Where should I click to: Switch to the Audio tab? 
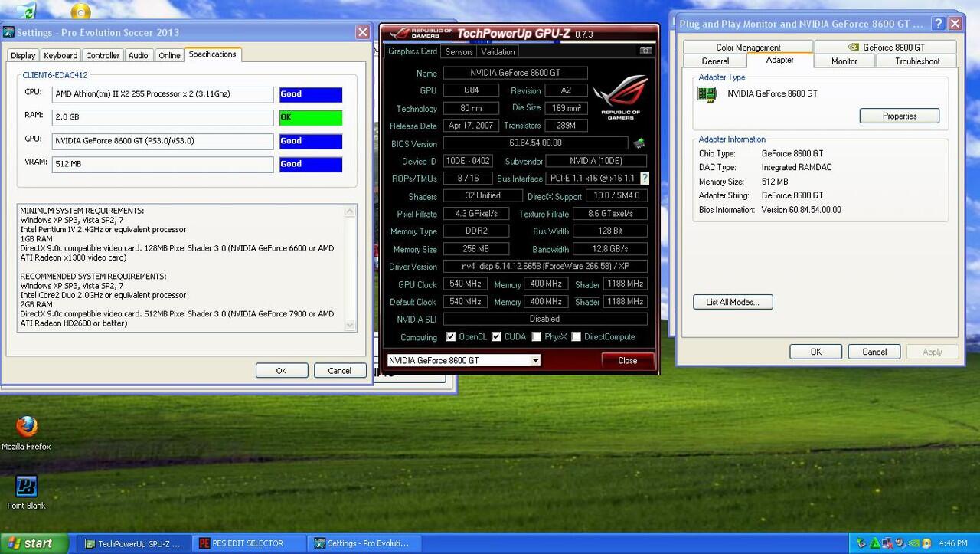139,55
